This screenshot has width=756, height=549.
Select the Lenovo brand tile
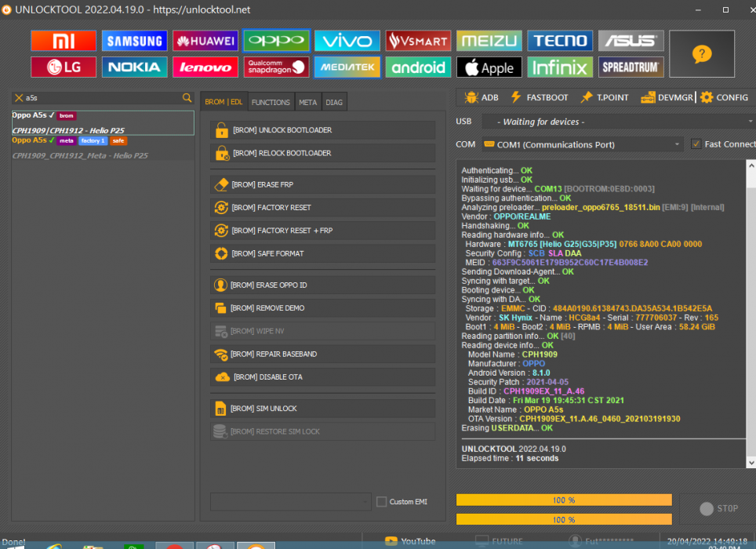[x=205, y=67]
